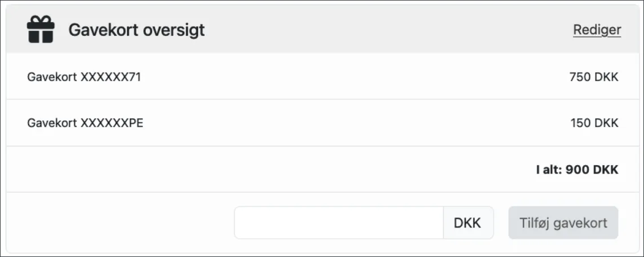Click the 150 DKK amount
Viewport: 644px width, 257px height.
pos(594,123)
